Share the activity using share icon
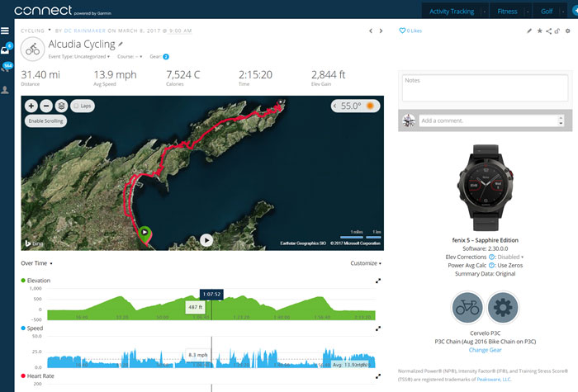Screen dimensions: 578x392 [549, 31]
